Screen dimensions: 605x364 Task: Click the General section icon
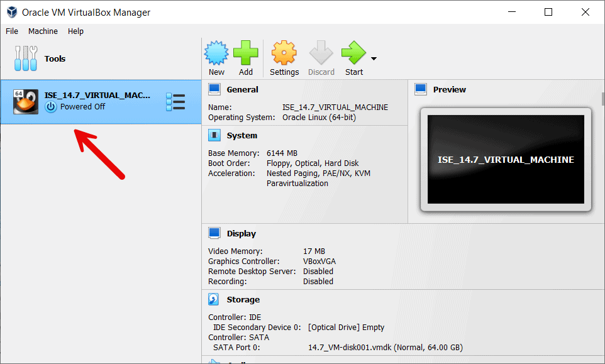click(x=214, y=89)
